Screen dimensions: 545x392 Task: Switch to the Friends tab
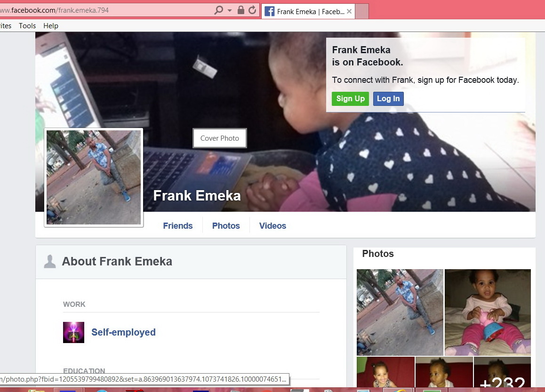pyautogui.click(x=177, y=226)
